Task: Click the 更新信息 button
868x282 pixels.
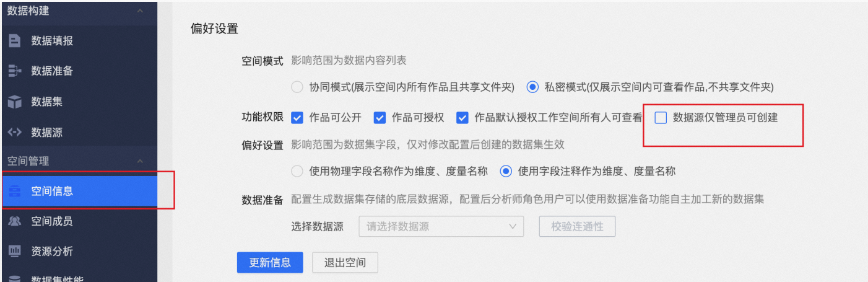Action: point(270,262)
